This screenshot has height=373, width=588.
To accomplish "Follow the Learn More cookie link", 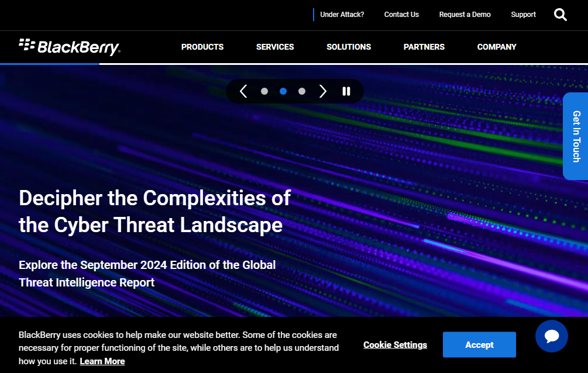I will click(x=102, y=361).
